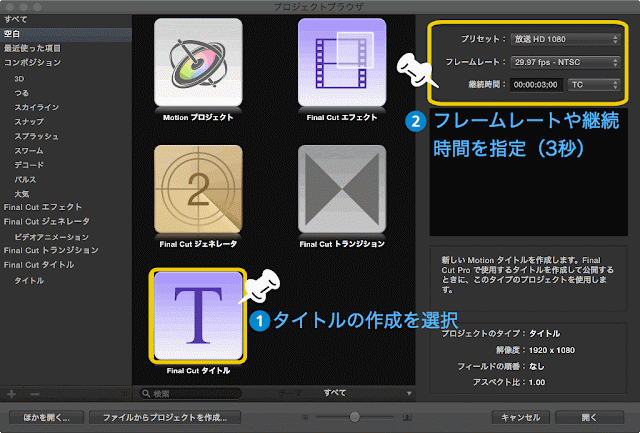This screenshot has height=433, width=640.
Task: Click the plus icon below the sidebar
Action: coord(11,394)
